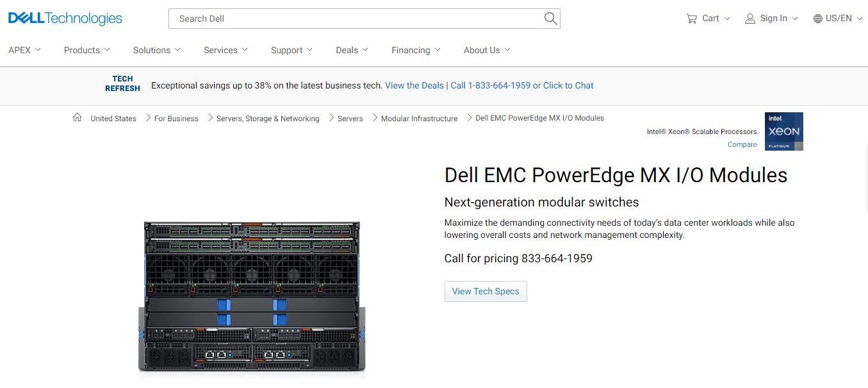This screenshot has height=388, width=868.
Task: Follow the View the Deals link
Action: tap(414, 85)
